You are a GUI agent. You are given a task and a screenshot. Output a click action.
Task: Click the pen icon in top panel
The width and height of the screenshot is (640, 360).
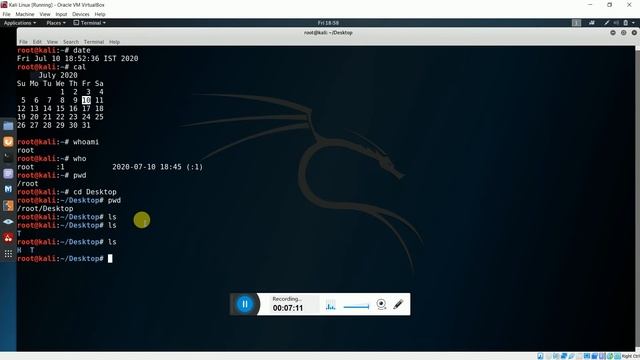point(607,23)
